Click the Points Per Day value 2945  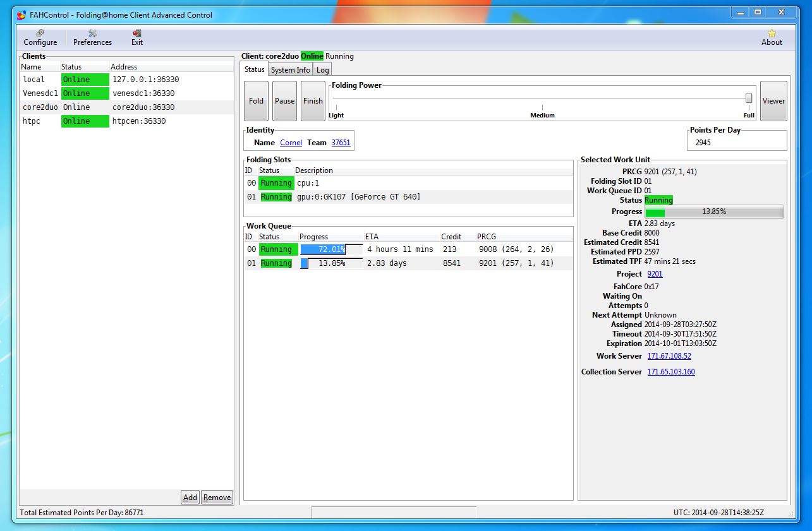pyautogui.click(x=703, y=143)
